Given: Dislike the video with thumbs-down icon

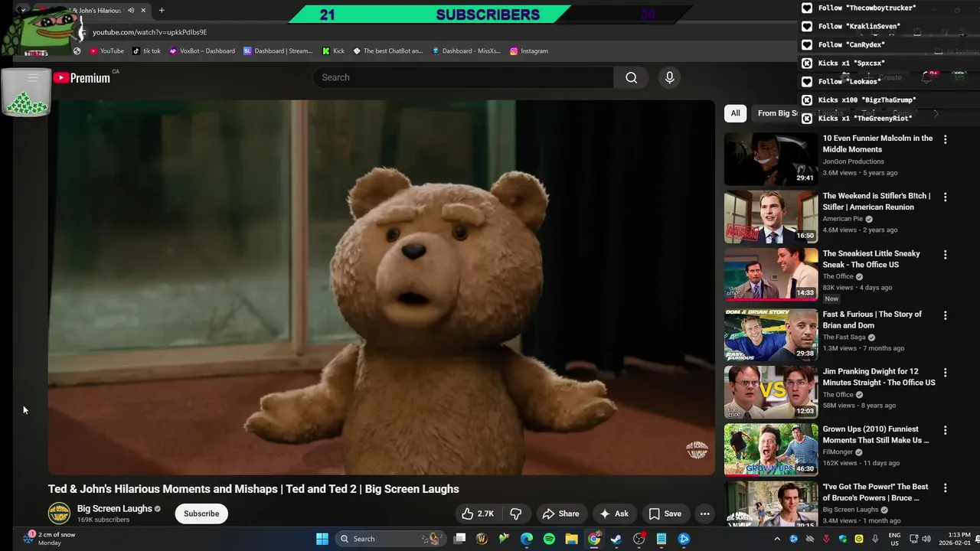Looking at the screenshot, I should click(516, 514).
